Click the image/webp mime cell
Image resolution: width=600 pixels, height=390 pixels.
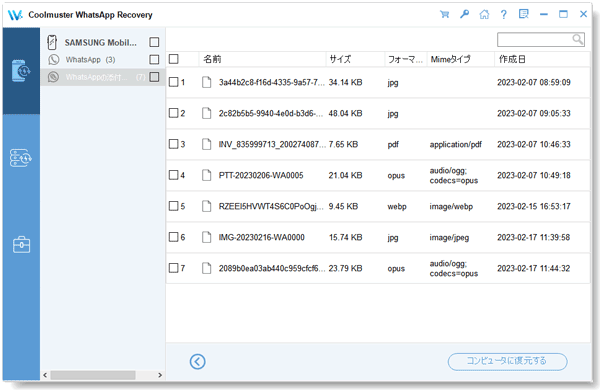pyautogui.click(x=451, y=206)
